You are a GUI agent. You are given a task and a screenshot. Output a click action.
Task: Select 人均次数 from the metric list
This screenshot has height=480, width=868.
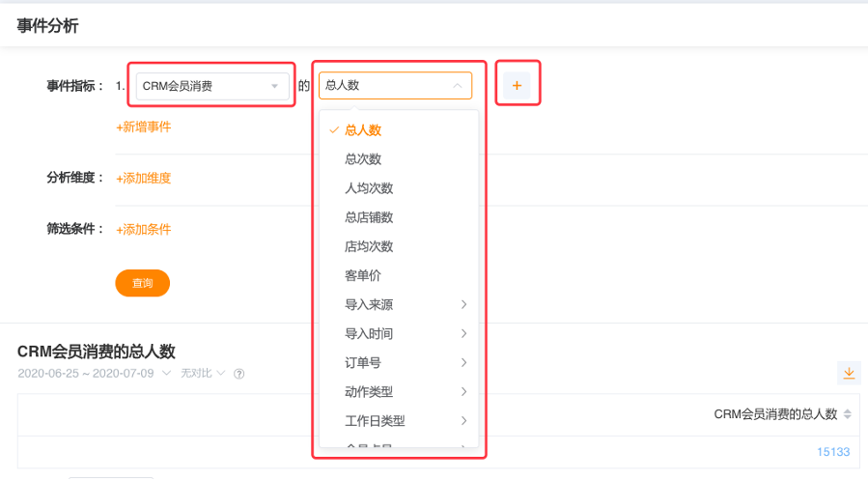click(x=369, y=188)
